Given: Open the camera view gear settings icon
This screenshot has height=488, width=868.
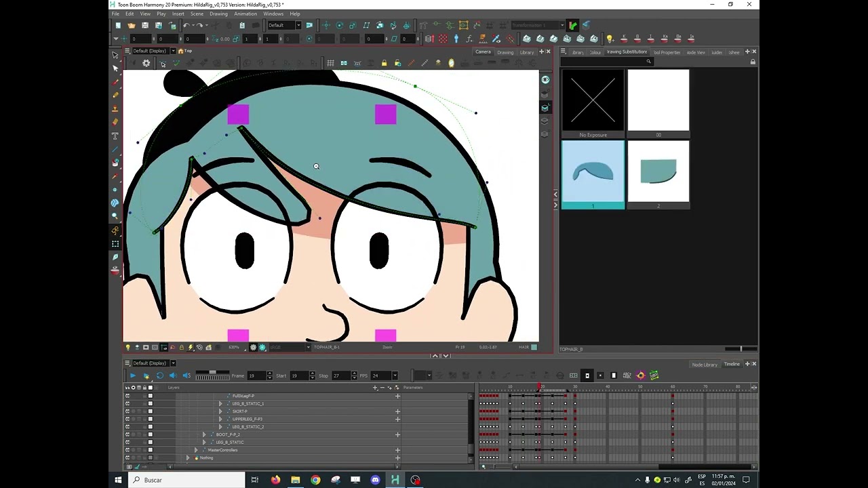Looking at the screenshot, I should tap(146, 63).
